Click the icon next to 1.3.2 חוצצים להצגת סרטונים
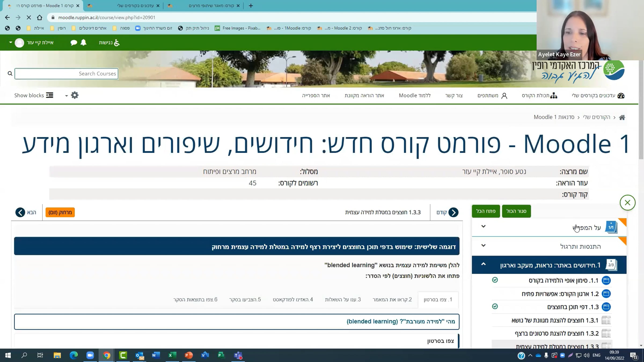 pos(606,333)
